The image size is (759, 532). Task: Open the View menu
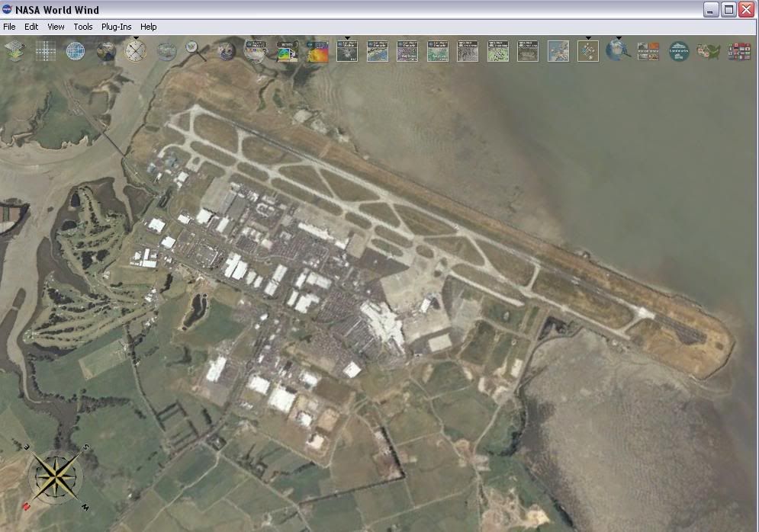(56, 27)
